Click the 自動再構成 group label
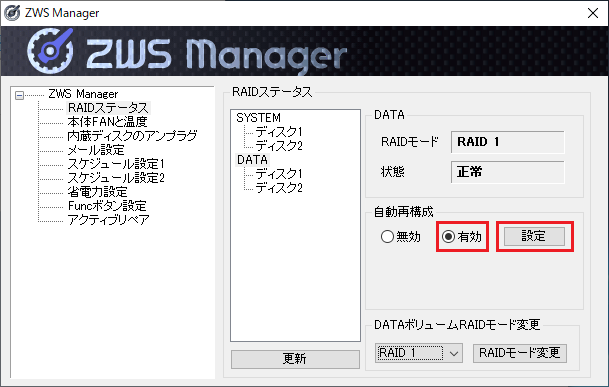 (x=404, y=212)
